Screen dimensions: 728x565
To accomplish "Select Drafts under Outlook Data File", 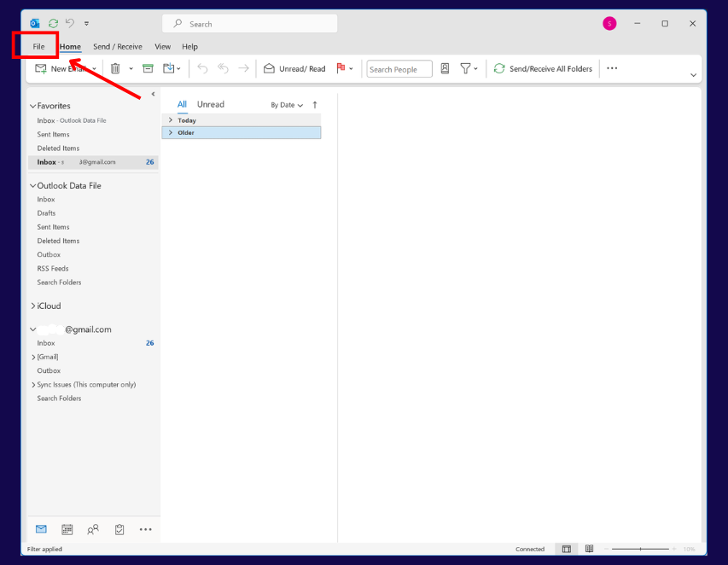I will pos(46,213).
